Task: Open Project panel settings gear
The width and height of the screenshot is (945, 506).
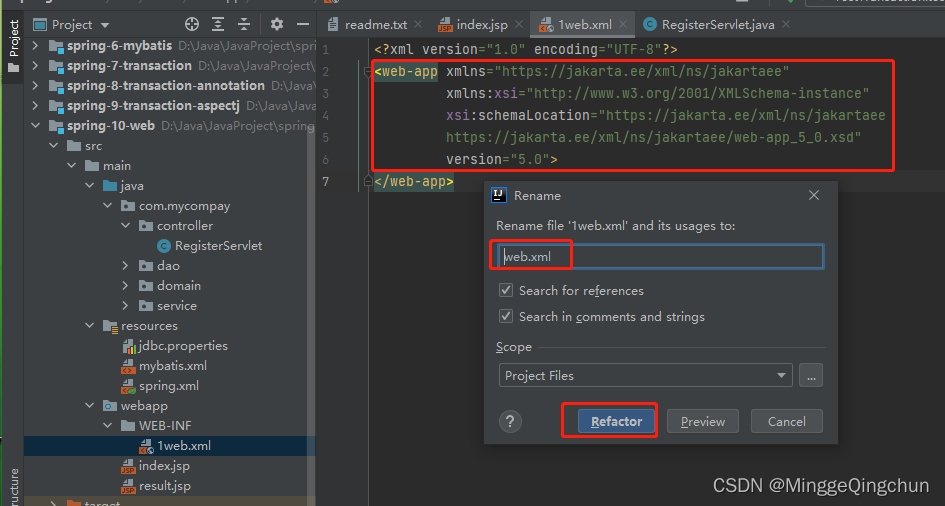Action: pyautogui.click(x=277, y=24)
